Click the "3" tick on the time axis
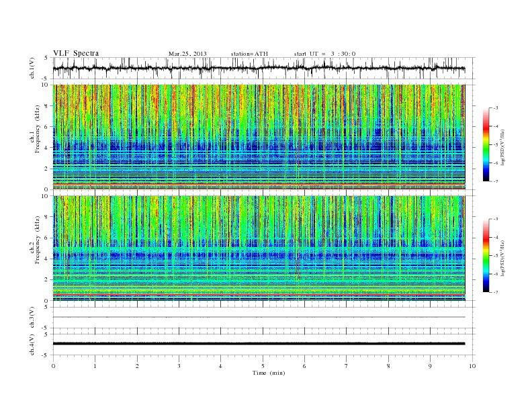532x411 pixels. (x=179, y=366)
